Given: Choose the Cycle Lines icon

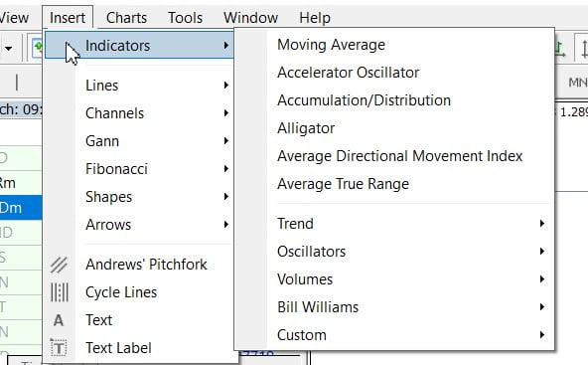Looking at the screenshot, I should [60, 292].
